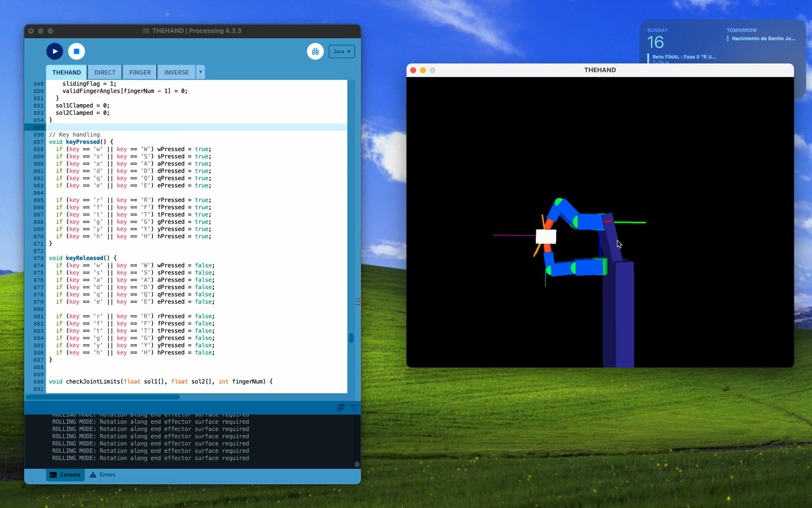Viewport: 812px width, 508px height.
Task: Run the sketch with the play button
Action: 55,51
